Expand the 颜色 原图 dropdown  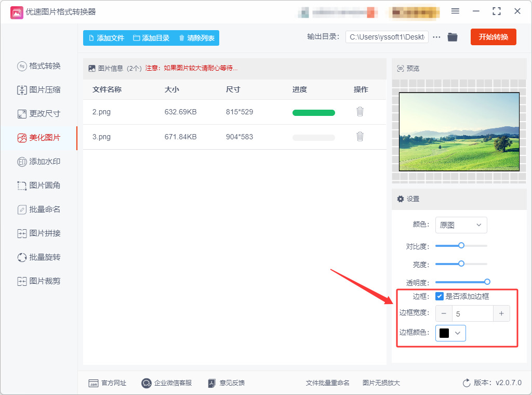pyautogui.click(x=461, y=225)
